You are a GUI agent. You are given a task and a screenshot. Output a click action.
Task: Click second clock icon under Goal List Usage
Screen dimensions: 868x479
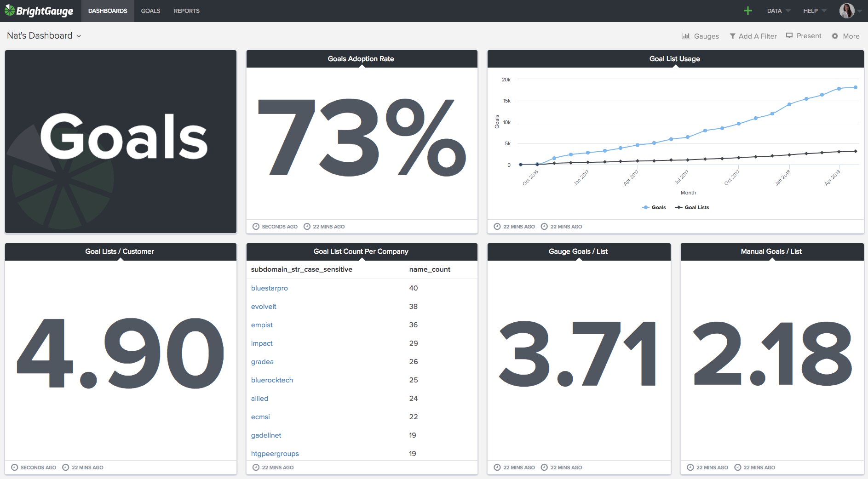click(545, 226)
